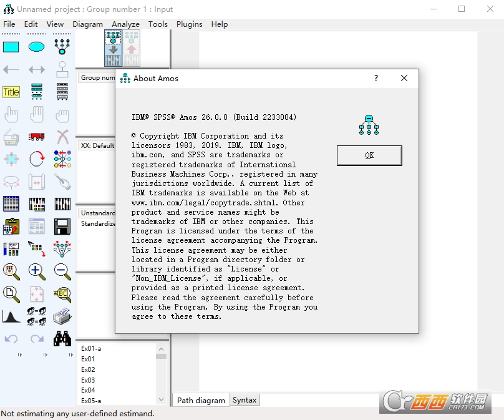Open the Analyze menu
The height and width of the screenshot is (420, 504).
coord(125,24)
